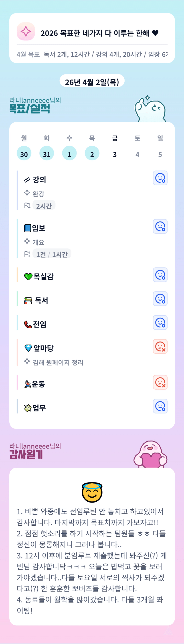Viewport: 184px width, 644px height.
Task: Click the 1건 / 1시간 tag under 임보
Action: pos(52,254)
